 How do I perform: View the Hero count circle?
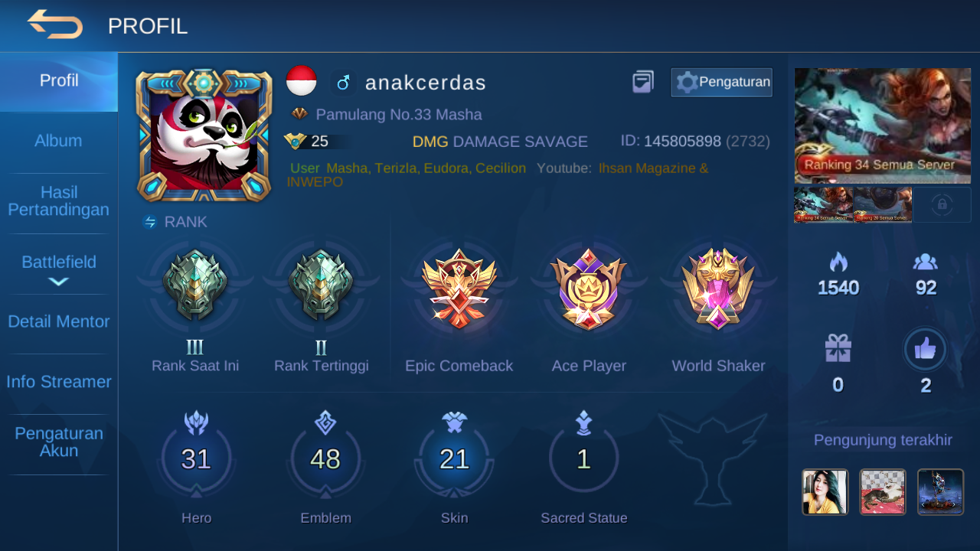[x=196, y=459]
